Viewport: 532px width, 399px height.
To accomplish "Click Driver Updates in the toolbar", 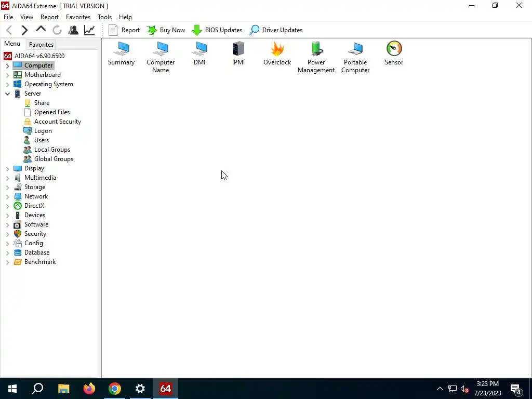I will point(275,30).
